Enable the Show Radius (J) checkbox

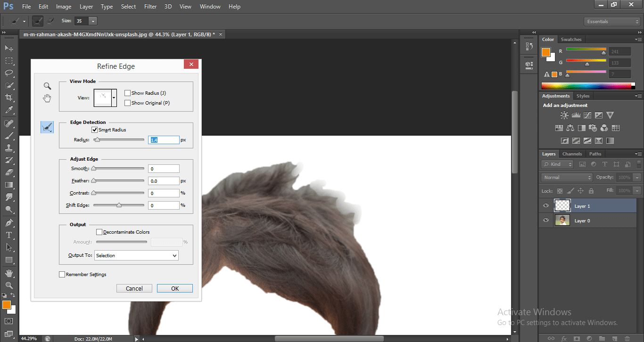point(127,93)
